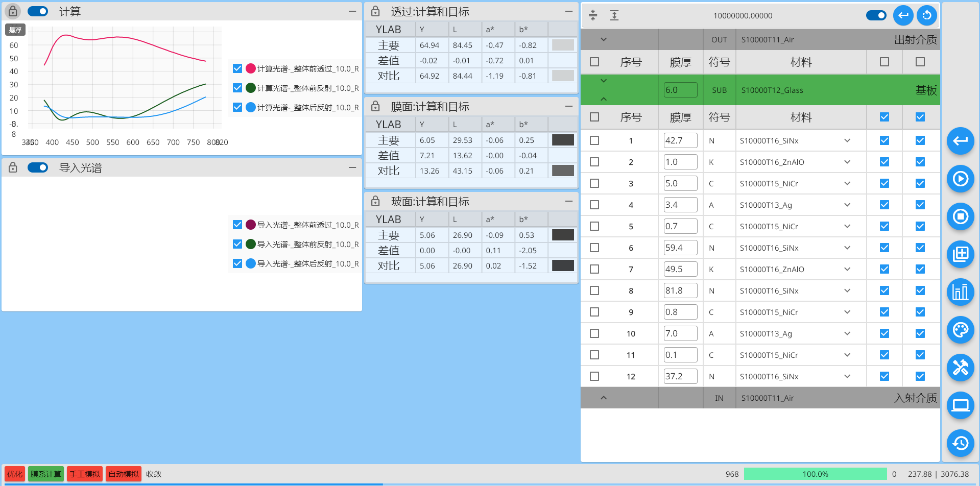Open the statistics chart icon

tap(961, 292)
